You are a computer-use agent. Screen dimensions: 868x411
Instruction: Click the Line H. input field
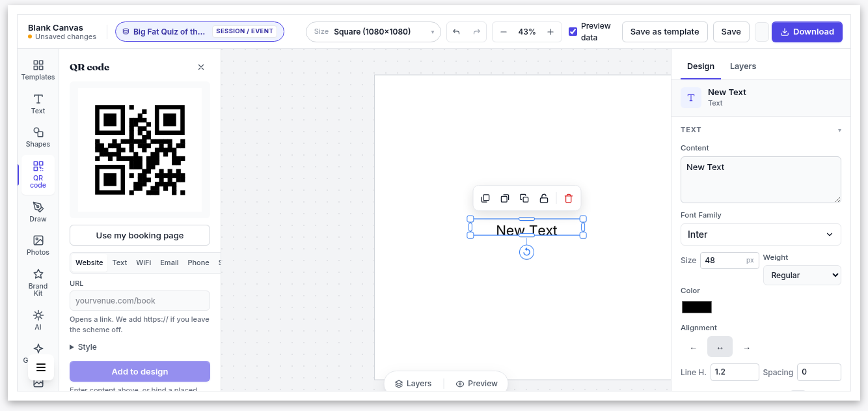(x=735, y=372)
